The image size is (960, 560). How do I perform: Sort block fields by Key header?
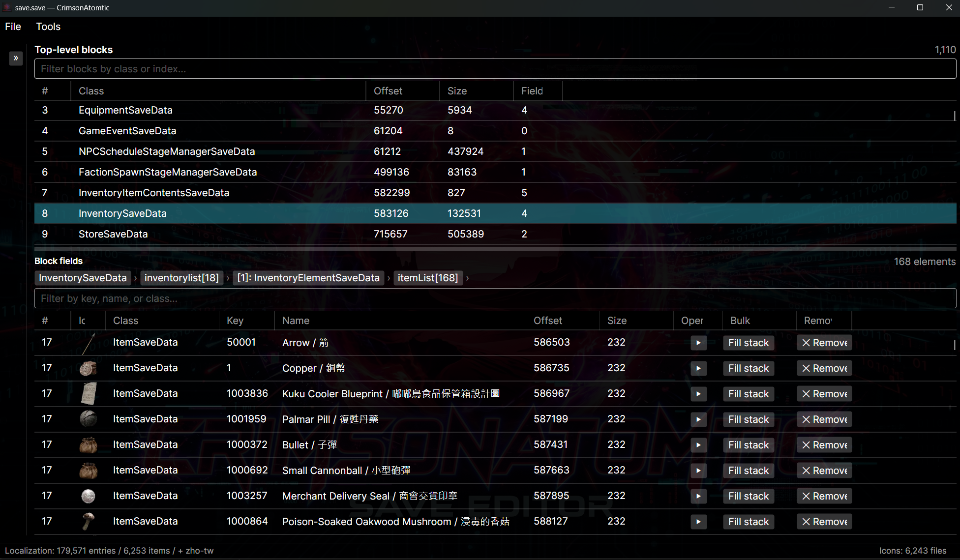coord(246,321)
